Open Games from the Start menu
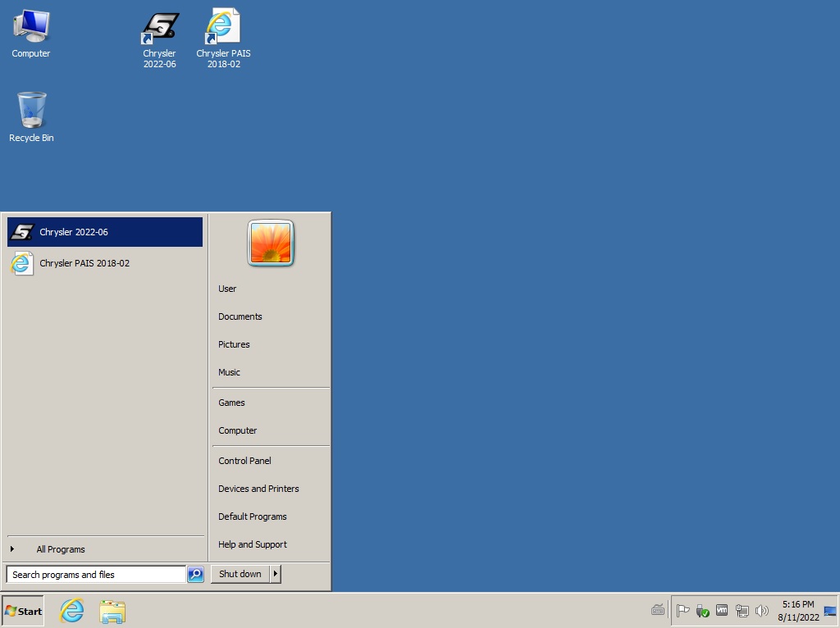 231,403
